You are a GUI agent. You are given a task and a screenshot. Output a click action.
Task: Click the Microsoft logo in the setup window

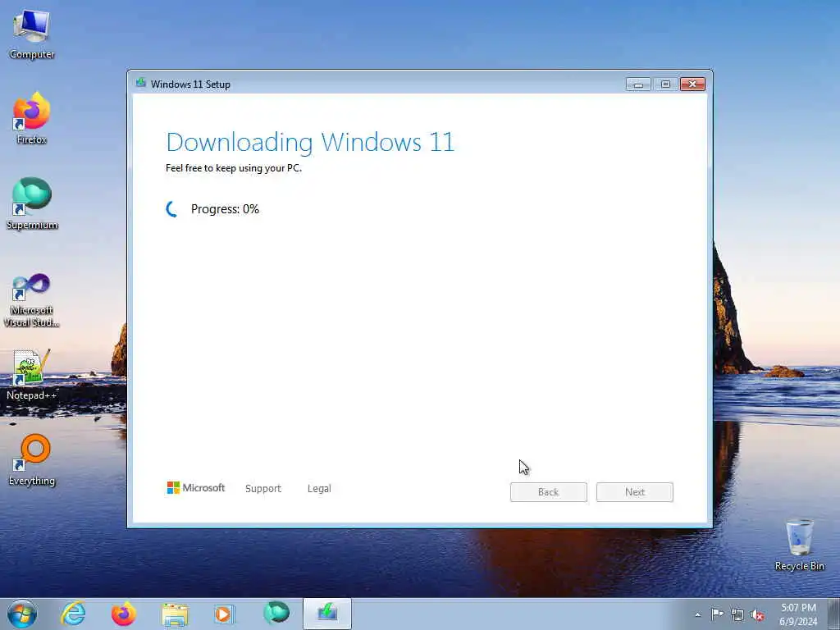tap(196, 487)
